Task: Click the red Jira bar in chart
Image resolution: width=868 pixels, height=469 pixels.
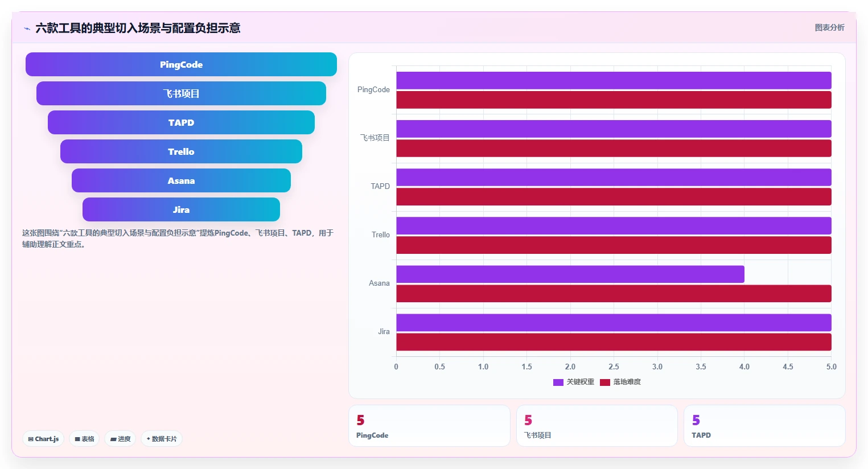Action: (614, 342)
